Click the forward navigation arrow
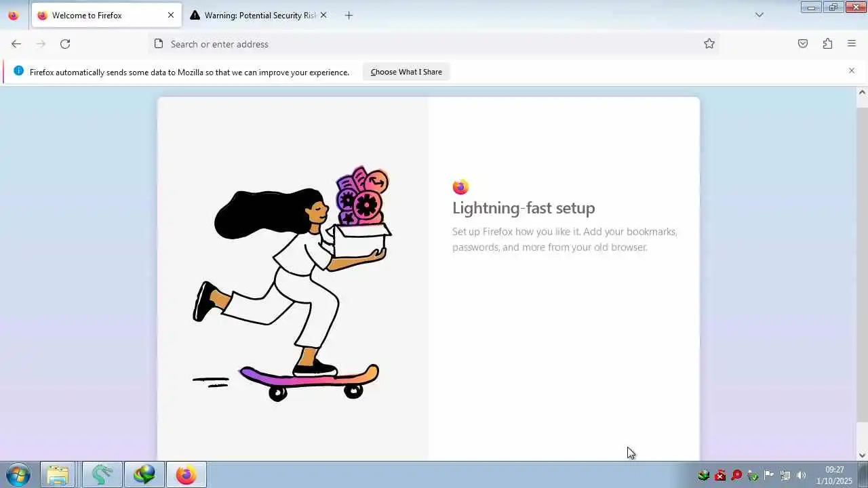Image resolution: width=868 pixels, height=488 pixels. click(41, 44)
